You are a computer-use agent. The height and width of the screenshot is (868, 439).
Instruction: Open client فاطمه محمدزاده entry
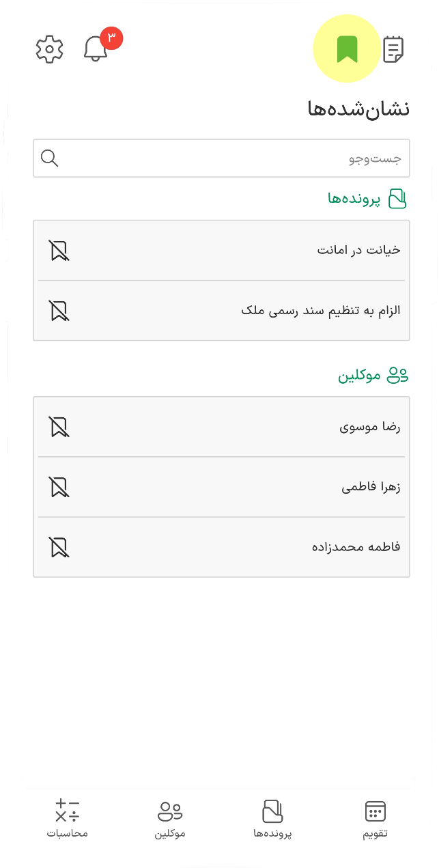click(x=221, y=547)
